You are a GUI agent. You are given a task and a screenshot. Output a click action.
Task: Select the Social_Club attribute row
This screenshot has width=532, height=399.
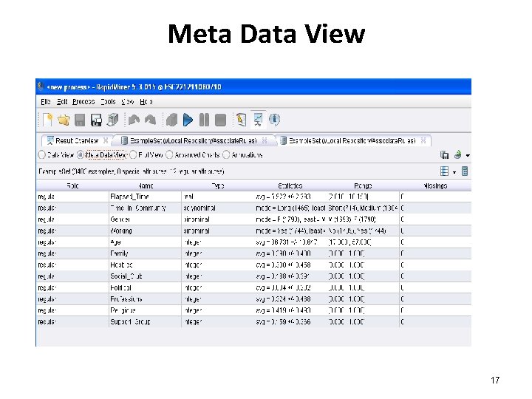253,276
